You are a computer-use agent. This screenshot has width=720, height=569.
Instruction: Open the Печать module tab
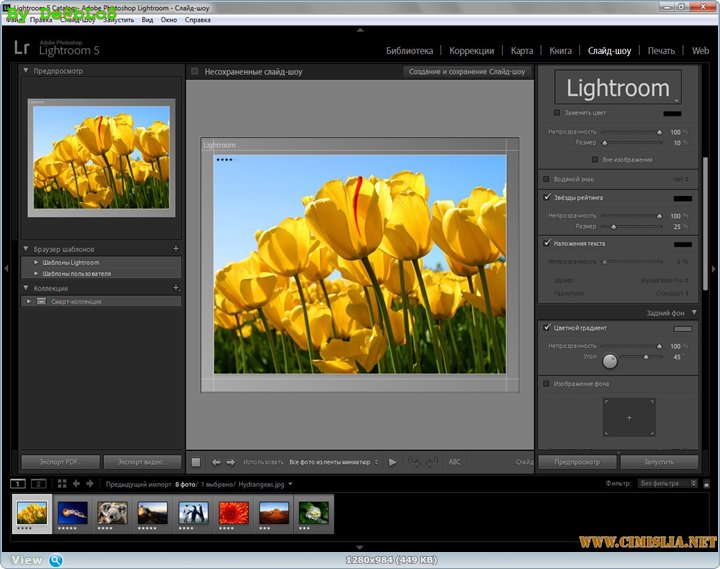pyautogui.click(x=661, y=50)
